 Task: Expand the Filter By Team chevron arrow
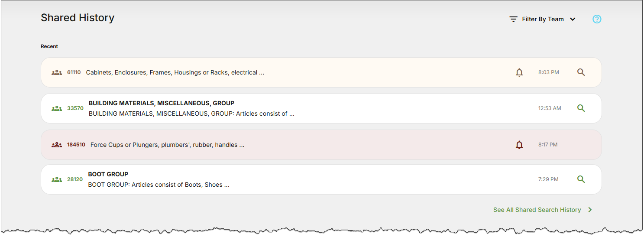(x=573, y=19)
